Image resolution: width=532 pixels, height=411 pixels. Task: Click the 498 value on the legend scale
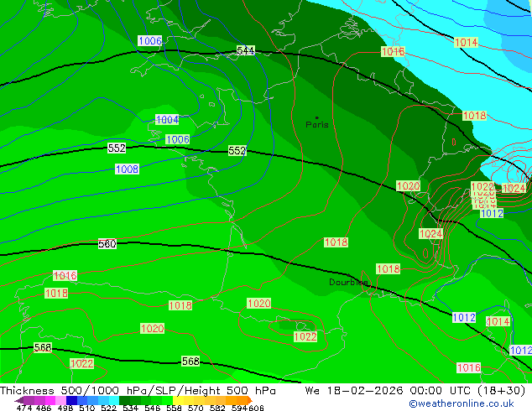(65, 408)
